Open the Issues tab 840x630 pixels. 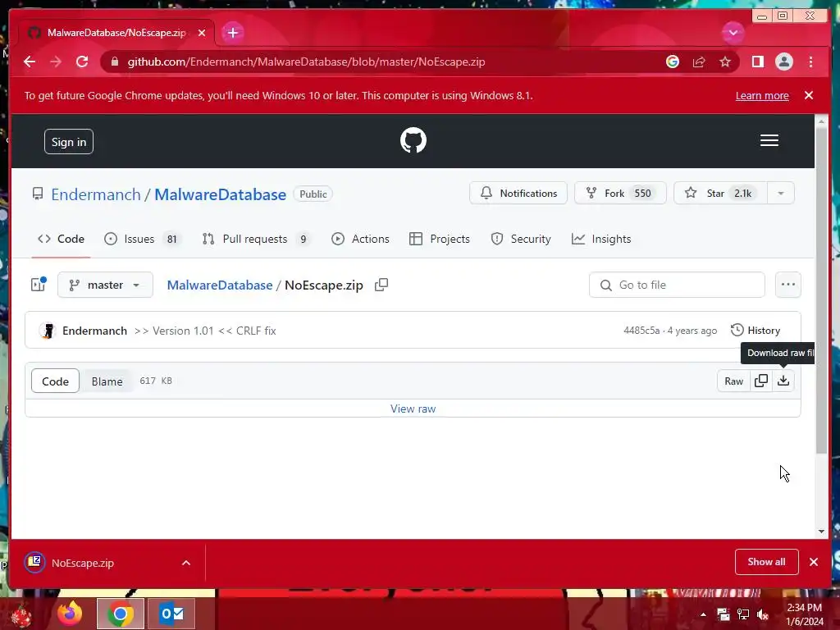click(x=142, y=239)
